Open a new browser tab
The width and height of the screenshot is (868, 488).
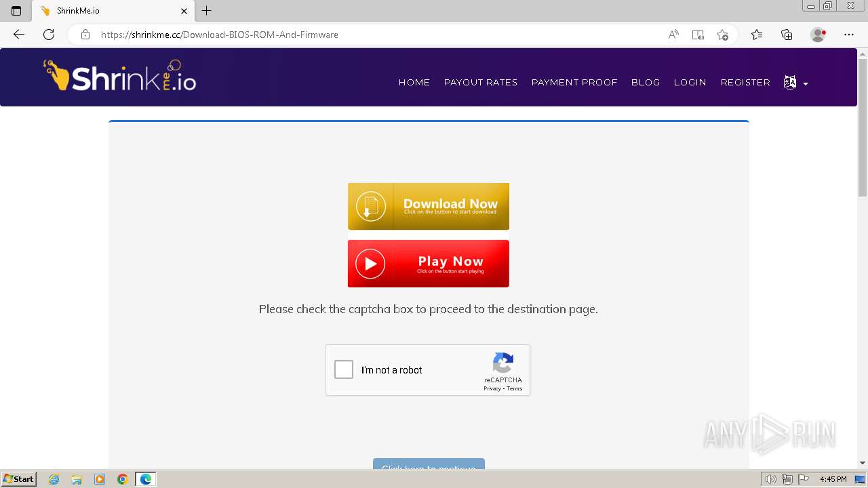(x=207, y=11)
